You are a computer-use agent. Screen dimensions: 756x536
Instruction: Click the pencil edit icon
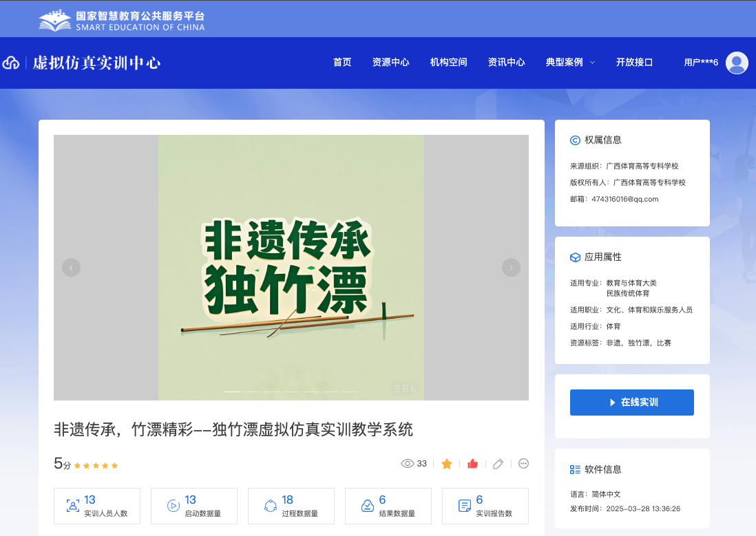click(498, 464)
